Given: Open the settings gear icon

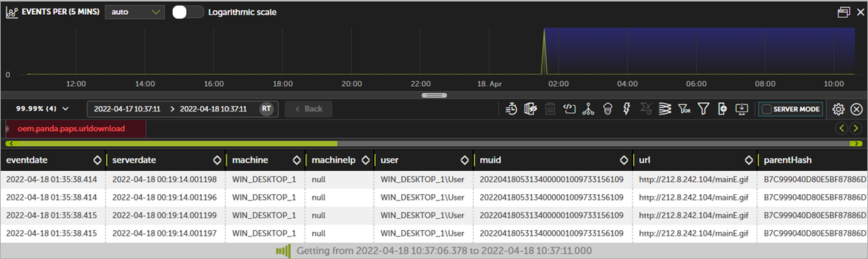Looking at the screenshot, I should point(838,109).
